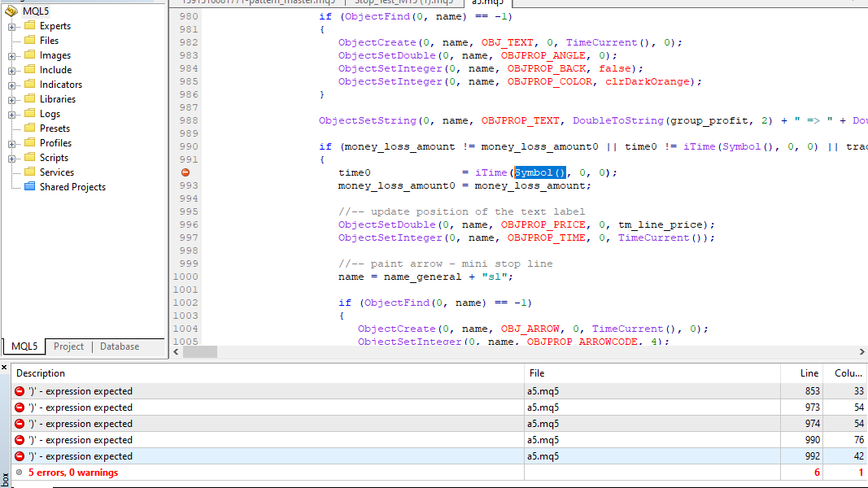Switch to the Project navigator tab
This screenshot has height=488, width=868.
(x=68, y=346)
